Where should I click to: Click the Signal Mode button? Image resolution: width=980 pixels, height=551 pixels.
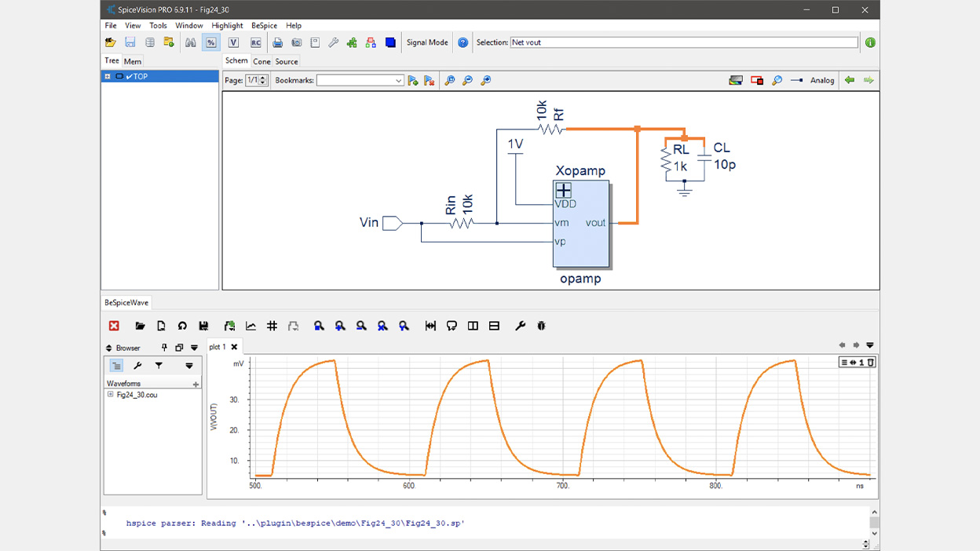click(427, 42)
